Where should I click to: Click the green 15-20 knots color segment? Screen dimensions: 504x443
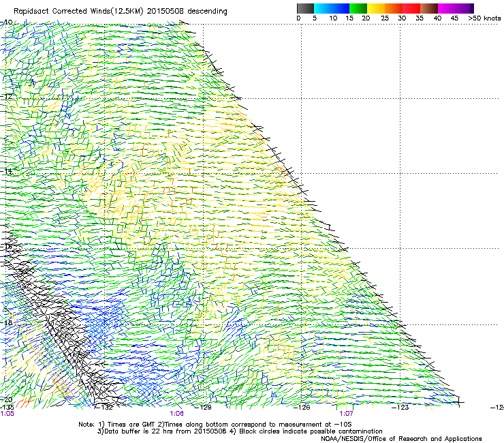coord(358,8)
